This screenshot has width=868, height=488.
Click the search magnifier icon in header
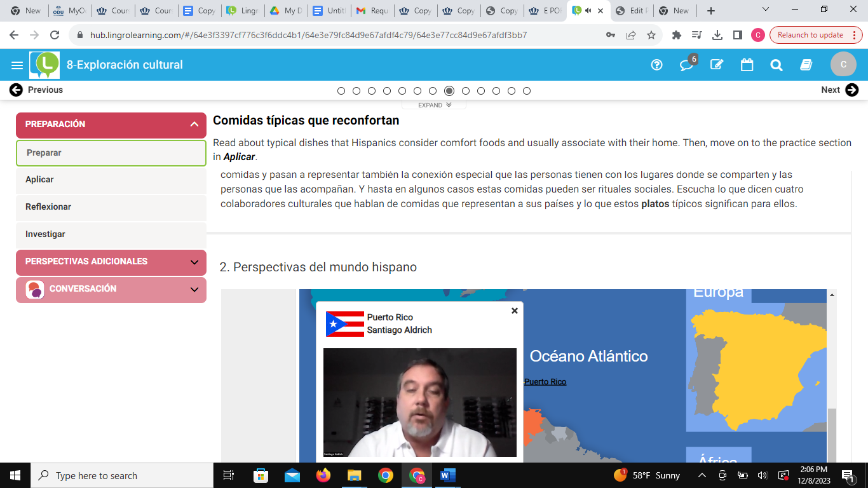click(776, 65)
